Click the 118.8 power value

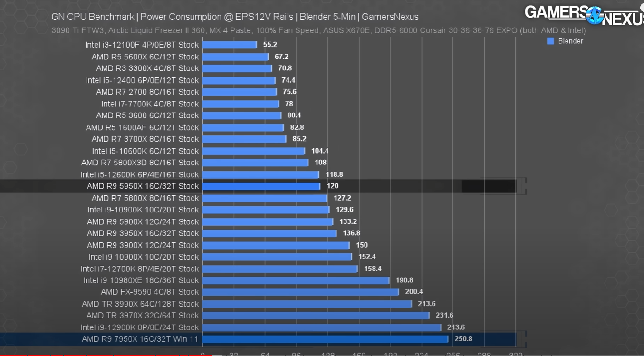tap(334, 174)
